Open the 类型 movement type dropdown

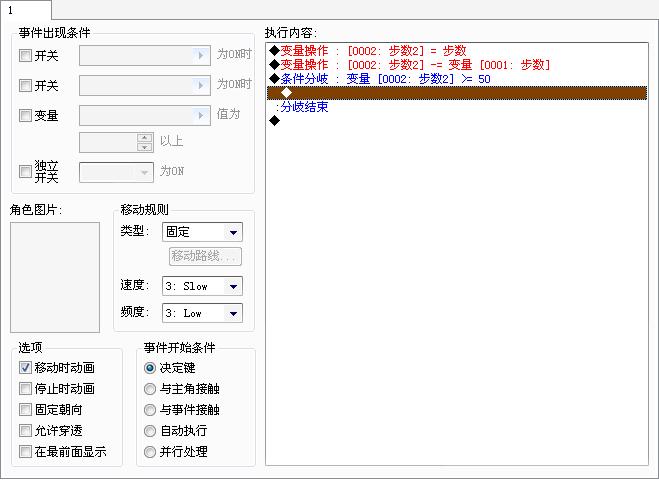click(x=202, y=232)
